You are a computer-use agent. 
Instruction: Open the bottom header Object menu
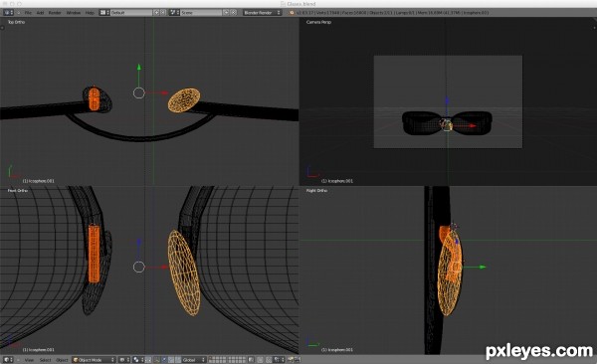pos(62,360)
